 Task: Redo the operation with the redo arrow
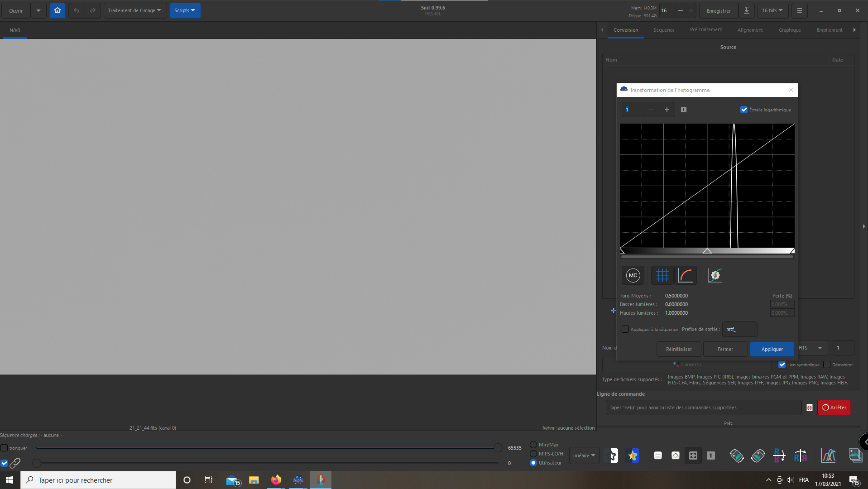point(93,10)
